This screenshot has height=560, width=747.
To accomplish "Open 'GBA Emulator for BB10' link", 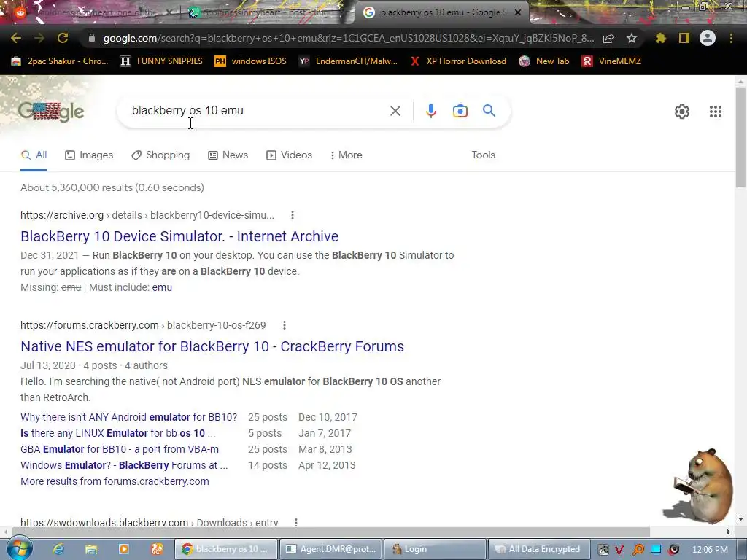I will [120, 449].
